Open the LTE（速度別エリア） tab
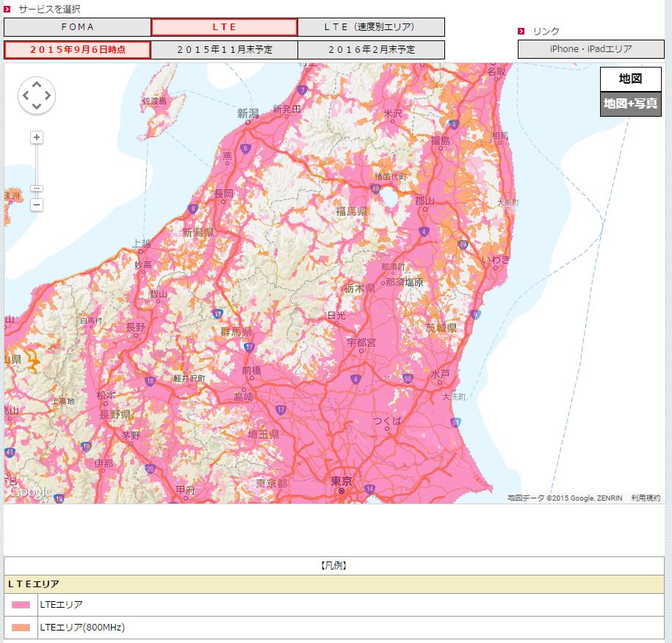The width and height of the screenshot is (672, 643). coord(371,27)
